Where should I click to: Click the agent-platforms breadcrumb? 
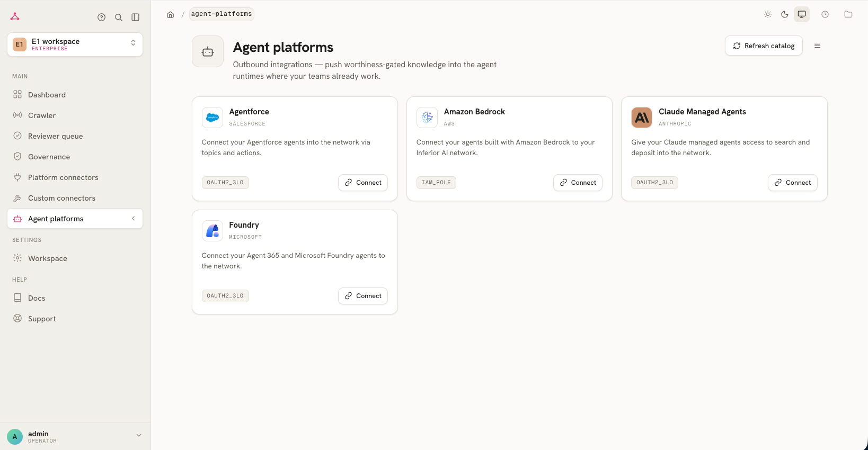click(x=222, y=14)
